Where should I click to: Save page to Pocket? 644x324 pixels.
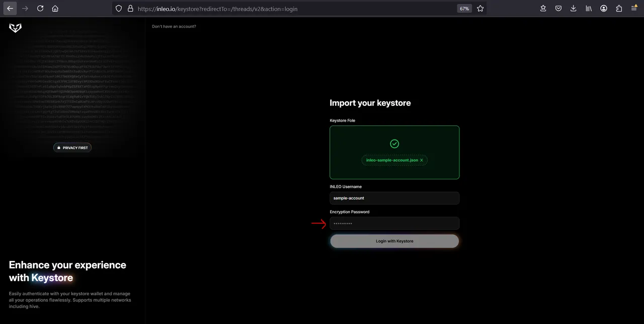(x=558, y=9)
